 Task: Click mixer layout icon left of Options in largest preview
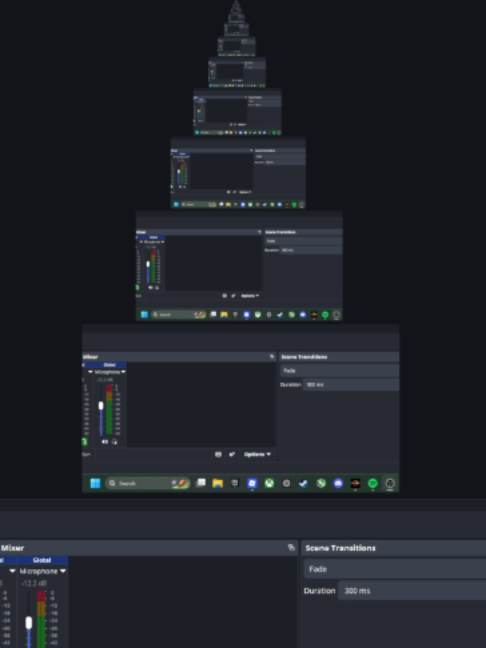tap(218, 454)
